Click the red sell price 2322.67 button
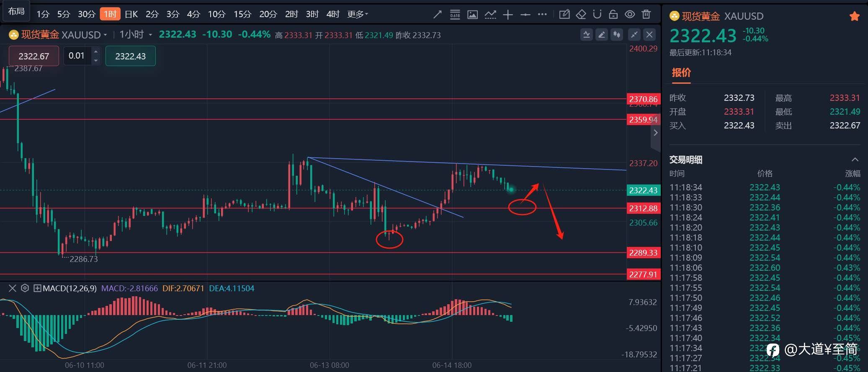868x372 pixels. 34,56
